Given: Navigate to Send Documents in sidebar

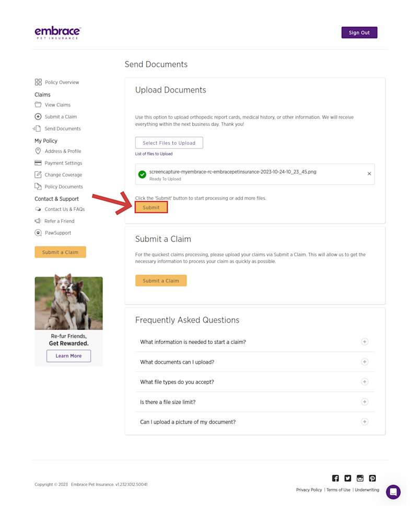Looking at the screenshot, I should click(x=63, y=129).
